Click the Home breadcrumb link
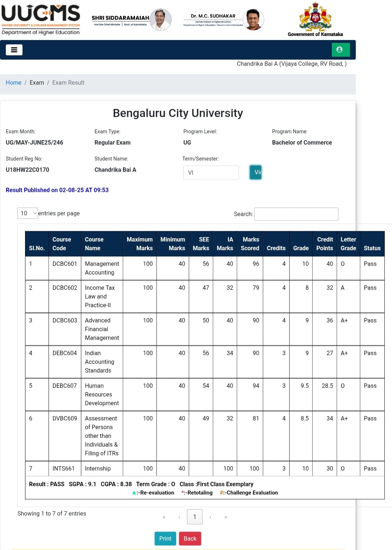 13,83
